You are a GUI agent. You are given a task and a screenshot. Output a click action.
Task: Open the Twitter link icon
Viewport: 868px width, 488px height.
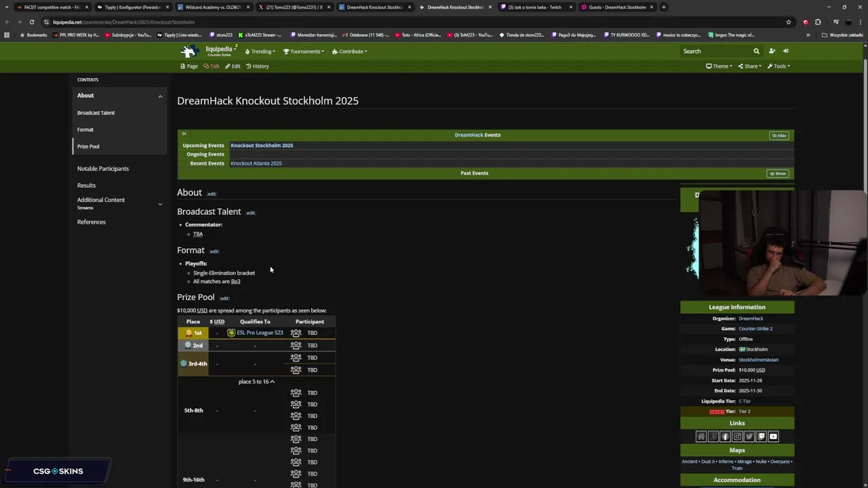coord(749,436)
